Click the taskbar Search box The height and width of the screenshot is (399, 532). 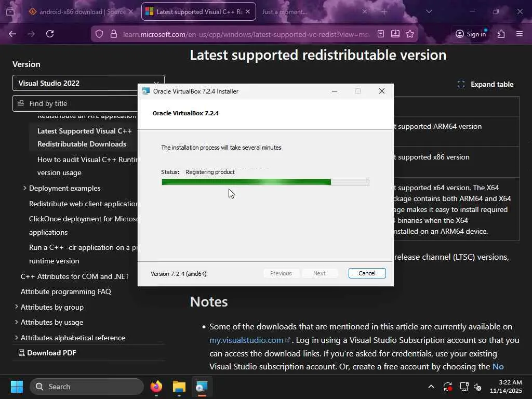click(x=87, y=387)
